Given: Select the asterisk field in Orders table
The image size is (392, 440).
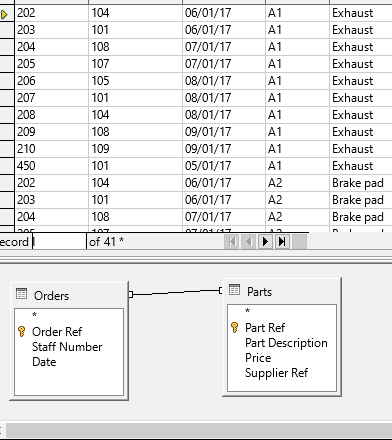Looking at the screenshot, I should 34,315.
